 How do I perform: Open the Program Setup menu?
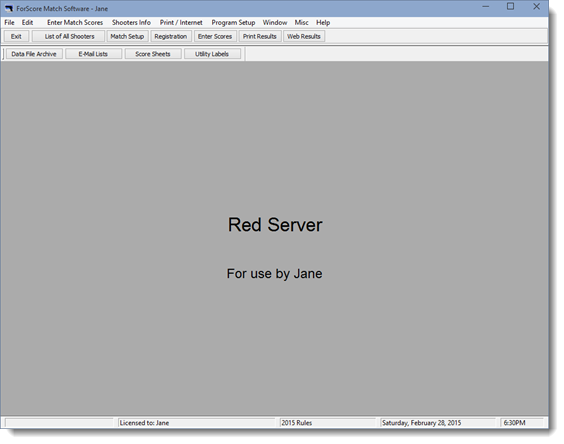tap(233, 23)
